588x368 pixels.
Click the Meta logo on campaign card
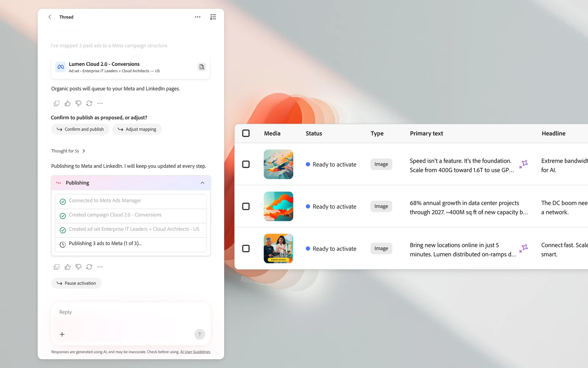(61, 67)
